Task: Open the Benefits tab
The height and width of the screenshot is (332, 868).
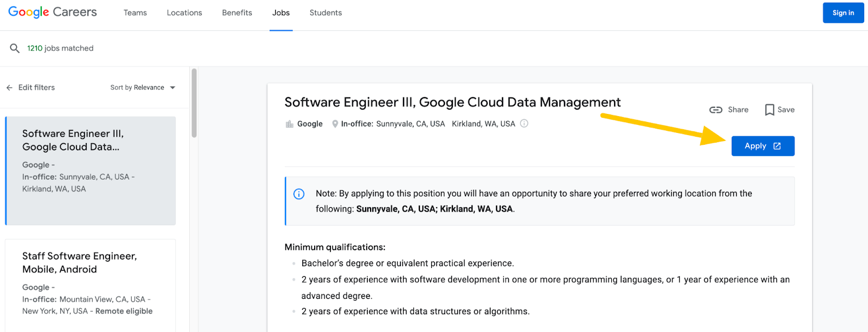Action: click(x=237, y=13)
